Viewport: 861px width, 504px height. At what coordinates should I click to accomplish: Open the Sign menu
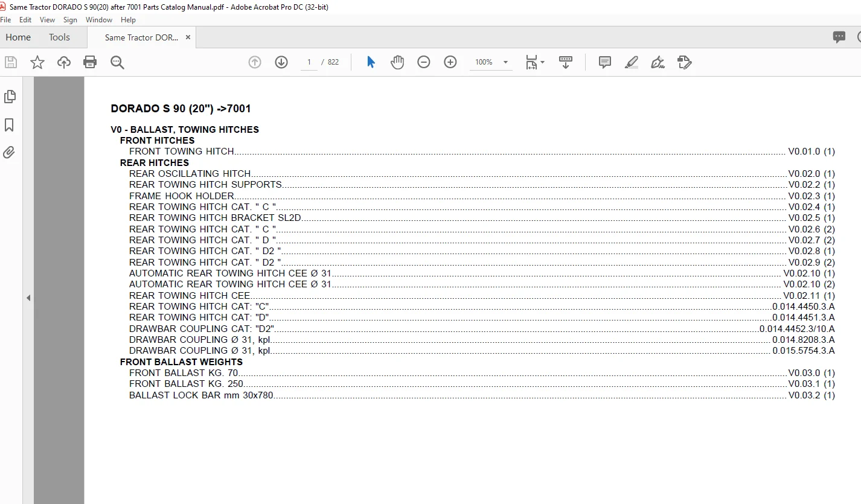pyautogui.click(x=70, y=20)
